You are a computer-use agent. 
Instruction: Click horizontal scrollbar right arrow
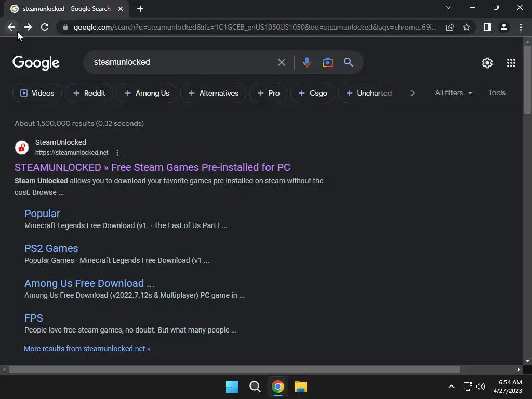pos(519,369)
